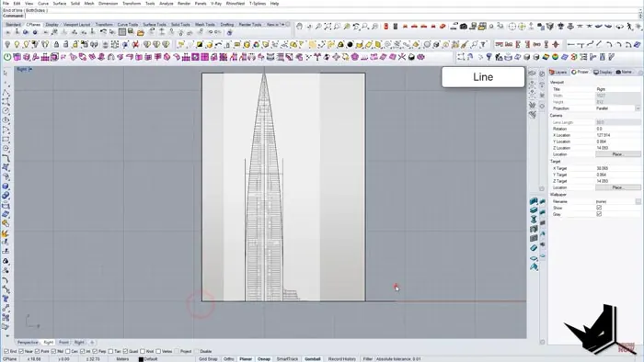The image size is (644, 362).
Task: Click the X Location camera value
Action: [617, 135]
